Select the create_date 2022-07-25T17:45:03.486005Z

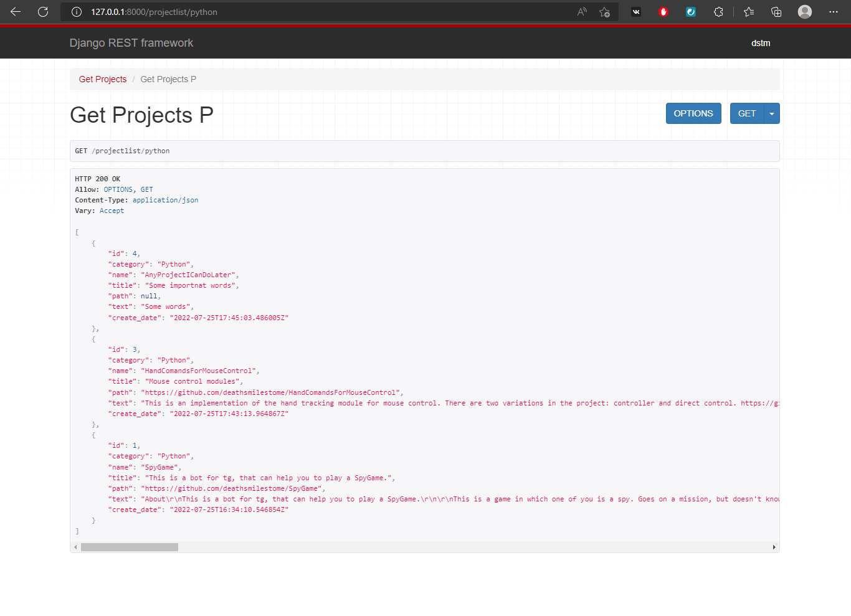(x=229, y=318)
